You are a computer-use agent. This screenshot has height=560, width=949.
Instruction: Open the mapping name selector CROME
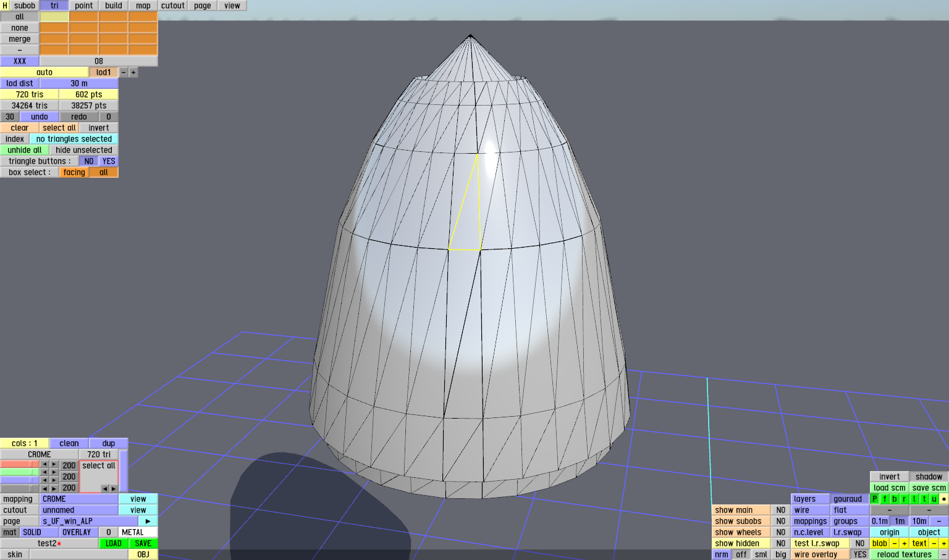[x=79, y=499]
